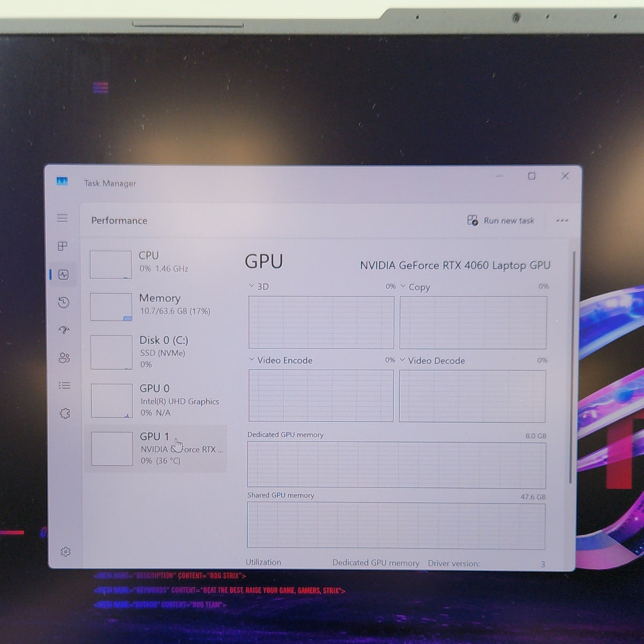This screenshot has width=644, height=644.
Task: Open the Services puzzle icon in sidebar
Action: click(x=65, y=413)
